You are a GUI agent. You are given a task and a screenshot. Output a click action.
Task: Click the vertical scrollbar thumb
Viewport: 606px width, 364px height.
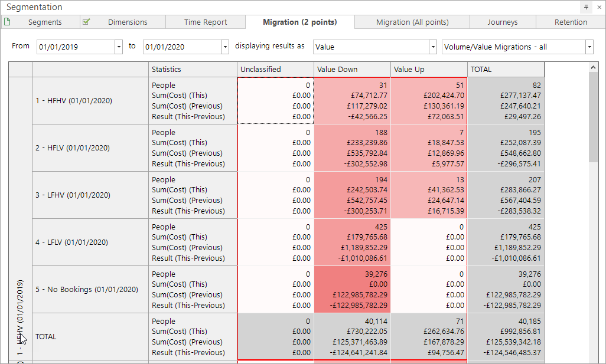click(593, 117)
